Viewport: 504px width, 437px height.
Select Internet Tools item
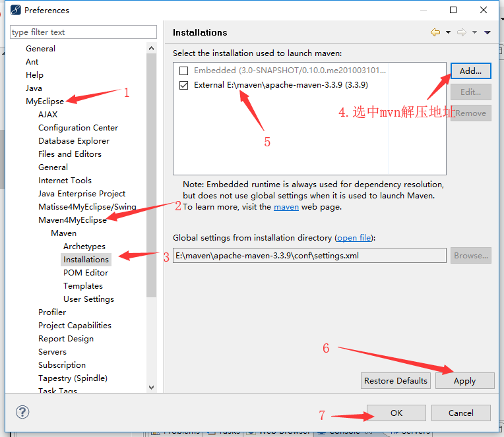pyautogui.click(x=65, y=181)
